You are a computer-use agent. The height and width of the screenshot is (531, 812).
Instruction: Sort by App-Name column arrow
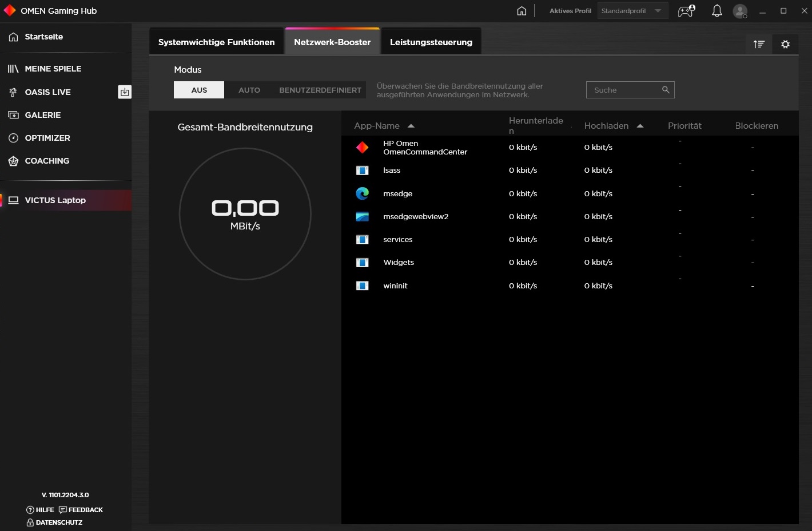tap(411, 126)
